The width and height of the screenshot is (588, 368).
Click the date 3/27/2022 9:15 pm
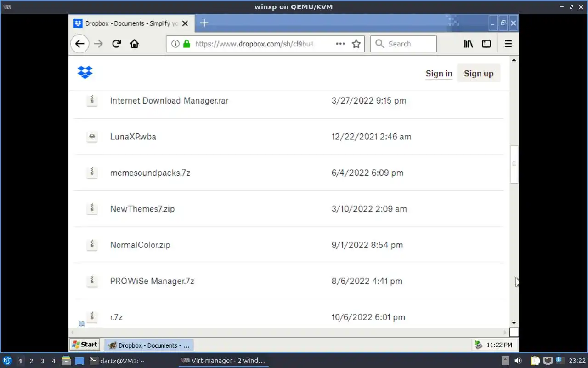tap(369, 100)
